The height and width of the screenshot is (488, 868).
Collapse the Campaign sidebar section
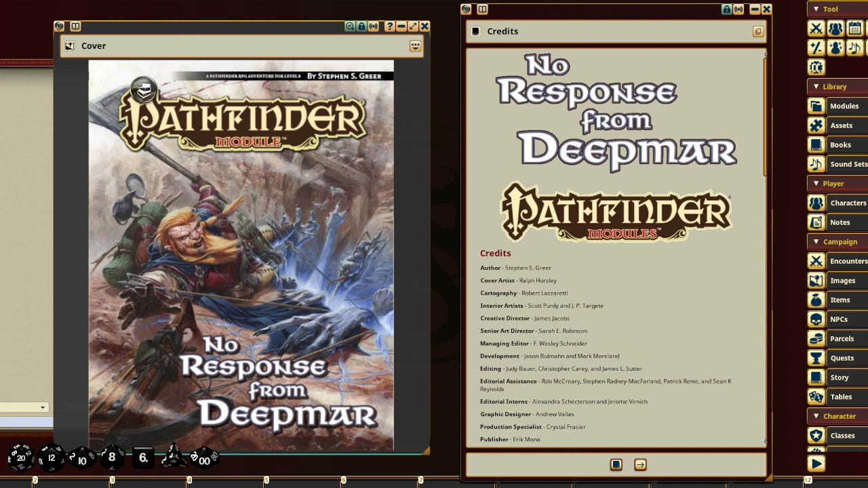pyautogui.click(x=816, y=242)
